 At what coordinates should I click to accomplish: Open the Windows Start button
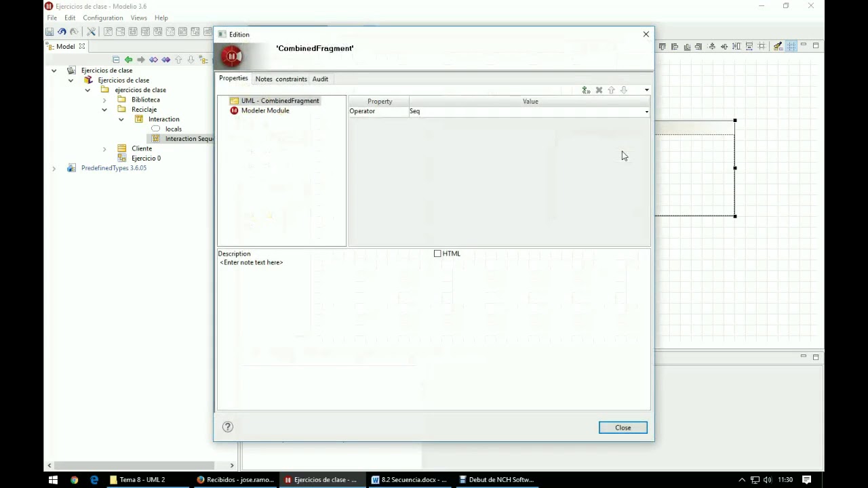pyautogui.click(x=53, y=480)
